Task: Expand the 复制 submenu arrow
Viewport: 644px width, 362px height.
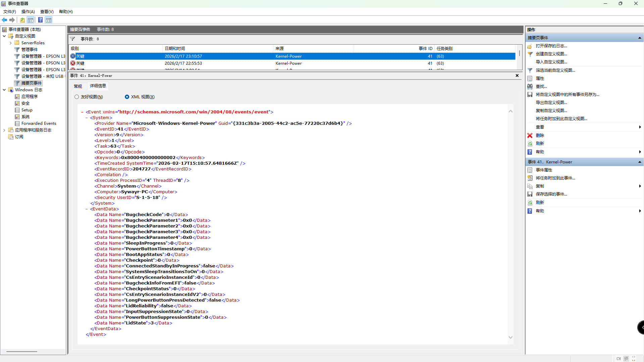Action: point(640,186)
